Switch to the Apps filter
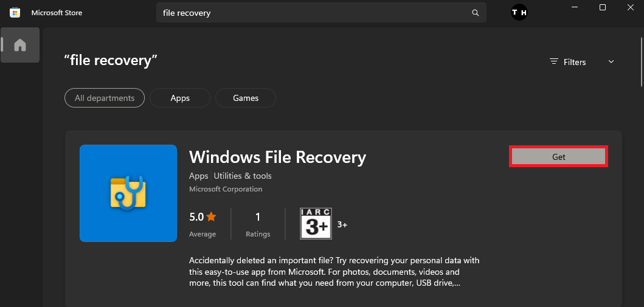Viewport: 644px width, 307px height. pos(180,98)
